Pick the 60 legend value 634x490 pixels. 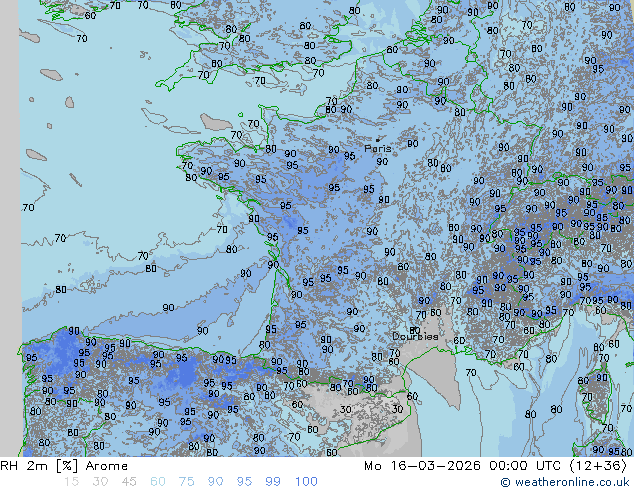click(x=158, y=482)
